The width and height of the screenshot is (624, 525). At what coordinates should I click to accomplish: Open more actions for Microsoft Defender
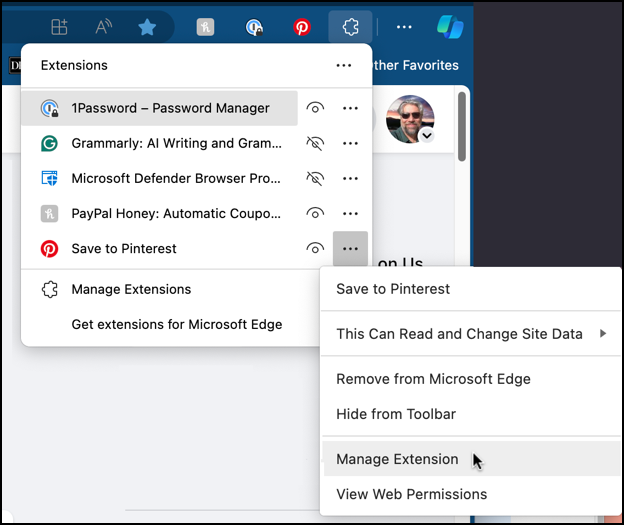point(350,178)
